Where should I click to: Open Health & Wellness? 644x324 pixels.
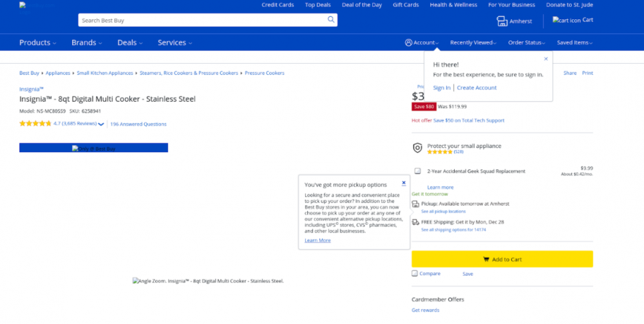click(453, 5)
